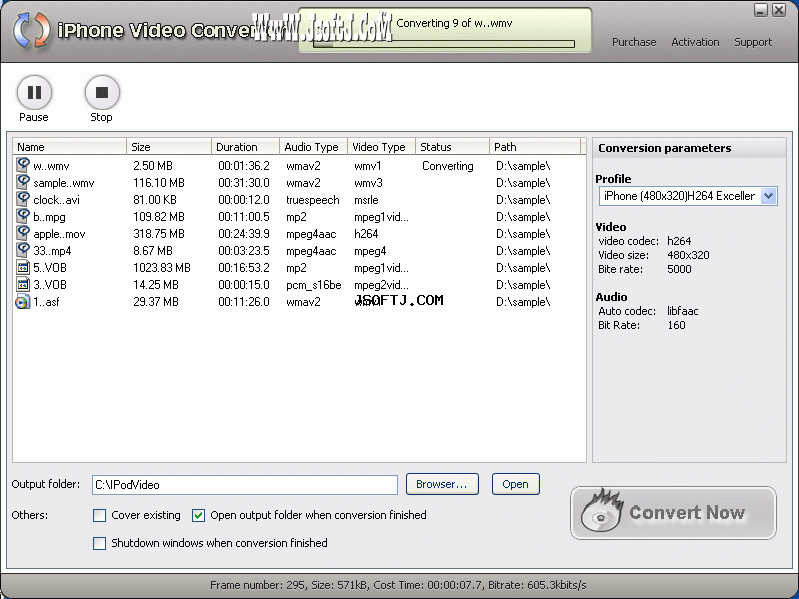
Task: Click the pcm_s16be audio type cell
Action: point(314,285)
